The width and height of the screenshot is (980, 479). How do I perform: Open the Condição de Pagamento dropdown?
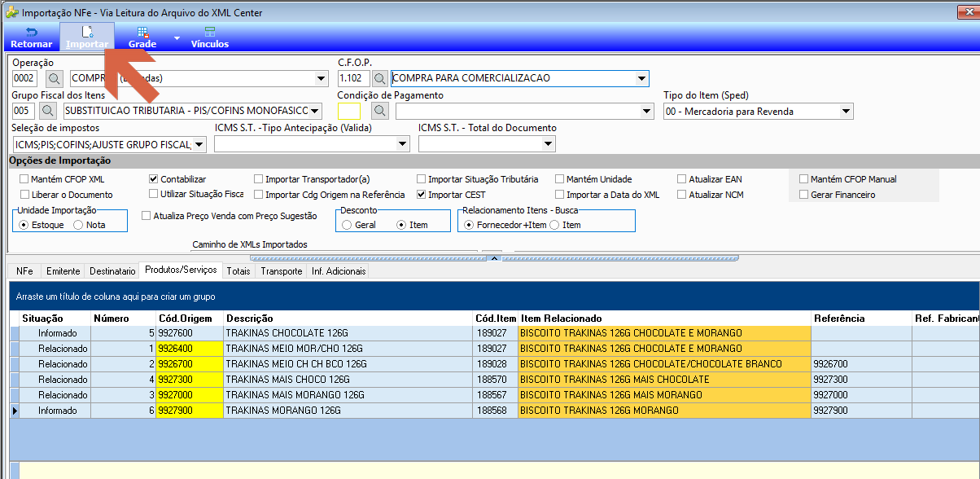646,111
